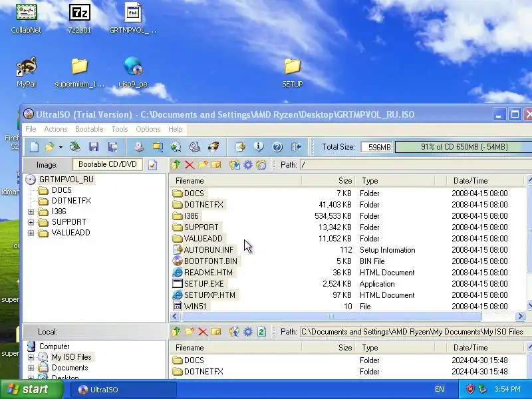Click the scroll-left arrow of image list
Screen dimensions: 532x399
coord(175,317)
